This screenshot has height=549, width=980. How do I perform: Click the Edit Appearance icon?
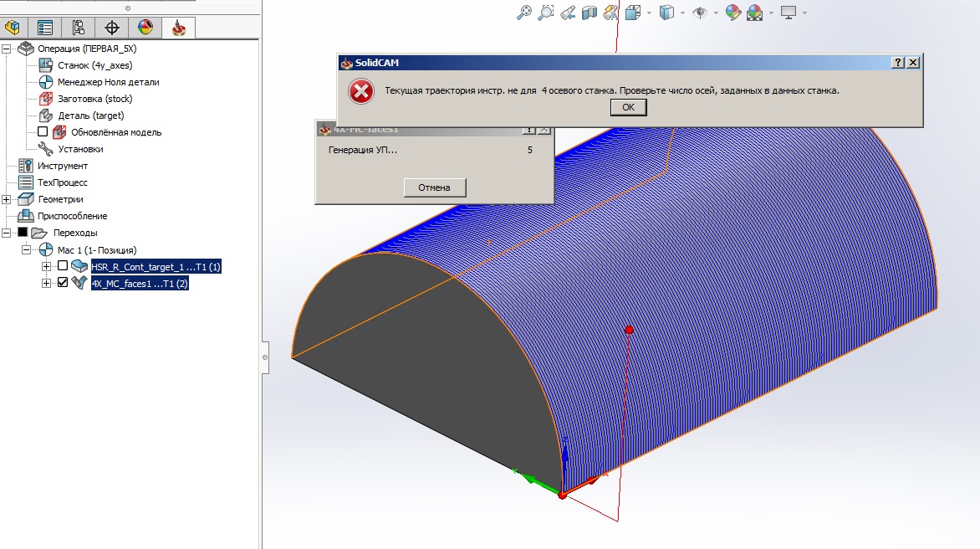coord(732,13)
